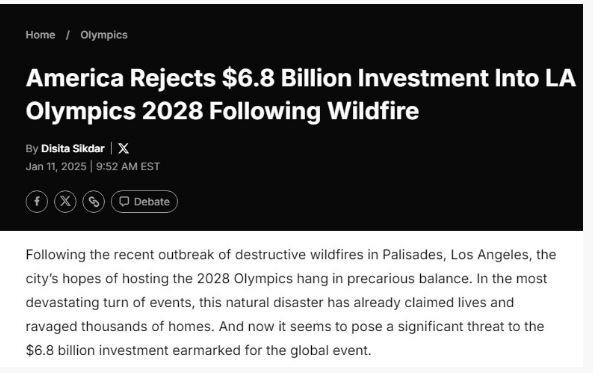Open the author's X profile icon
Image resolution: width=593 pixels, height=373 pixels.
click(123, 148)
